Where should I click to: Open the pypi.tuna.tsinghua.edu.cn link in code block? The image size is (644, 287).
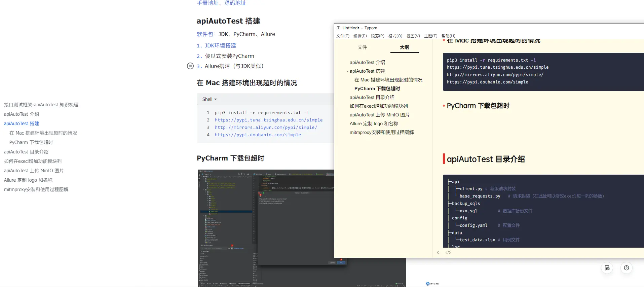[269, 120]
